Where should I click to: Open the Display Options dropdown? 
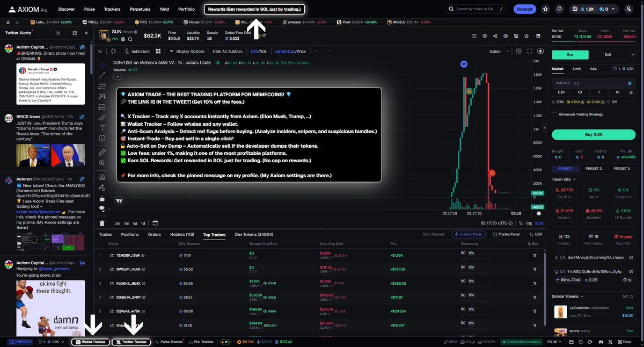tap(187, 51)
